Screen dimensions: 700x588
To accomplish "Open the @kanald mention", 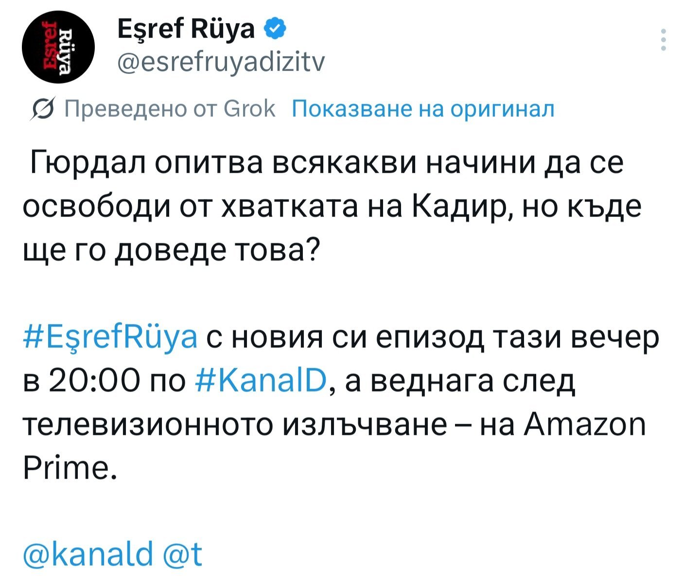I will tap(88, 554).
